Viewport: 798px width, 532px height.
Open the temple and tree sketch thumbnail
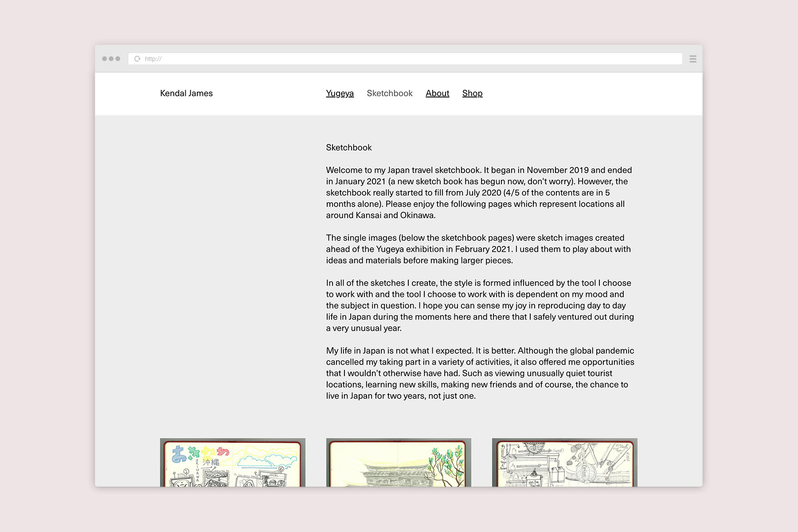point(399,462)
